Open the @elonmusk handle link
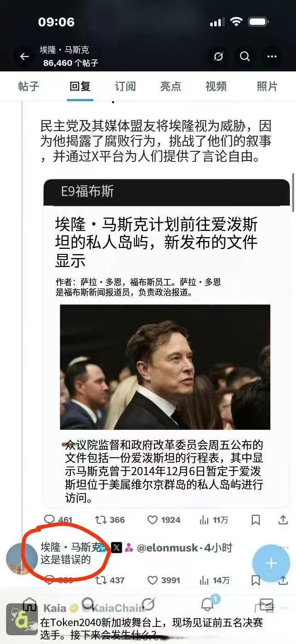296x644 pixels. coord(167,548)
